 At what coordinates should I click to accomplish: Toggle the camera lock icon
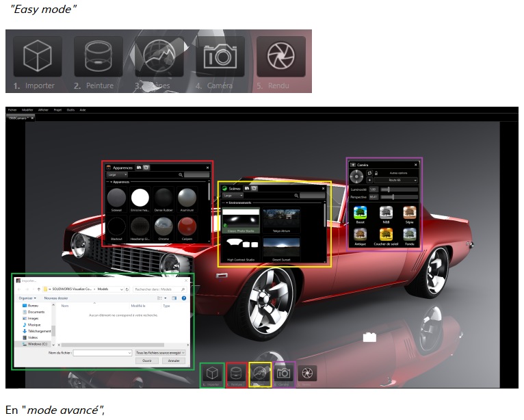point(376,173)
